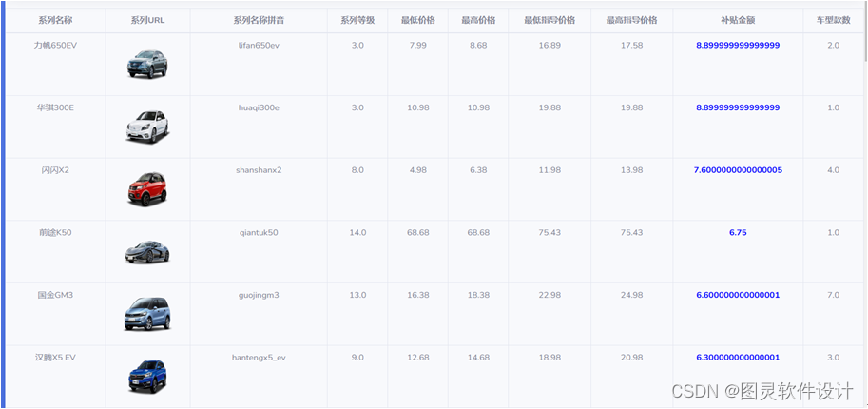Screen dimensions: 868x409
Task: Click the series level 14.0 cell
Action: [357, 233]
